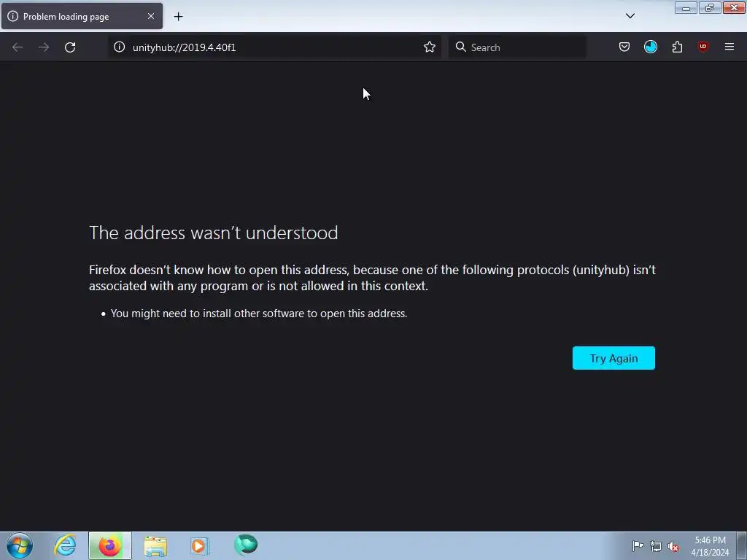
Task: Switch to Firefox in the taskbar
Action: [110, 545]
